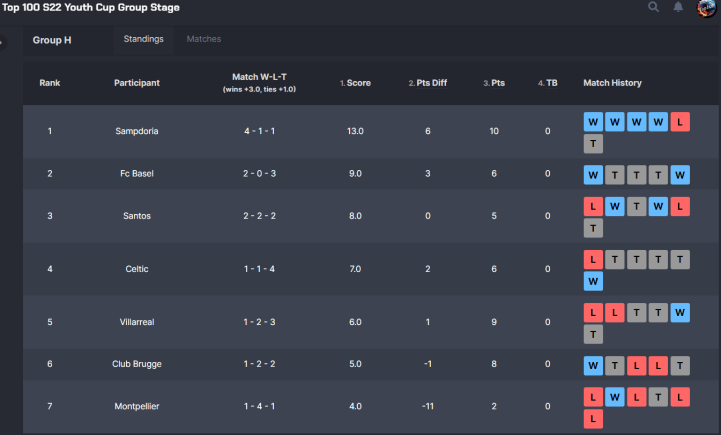The height and width of the screenshot is (435, 721).
Task: Click the notifications bell icon
Action: (x=679, y=7)
